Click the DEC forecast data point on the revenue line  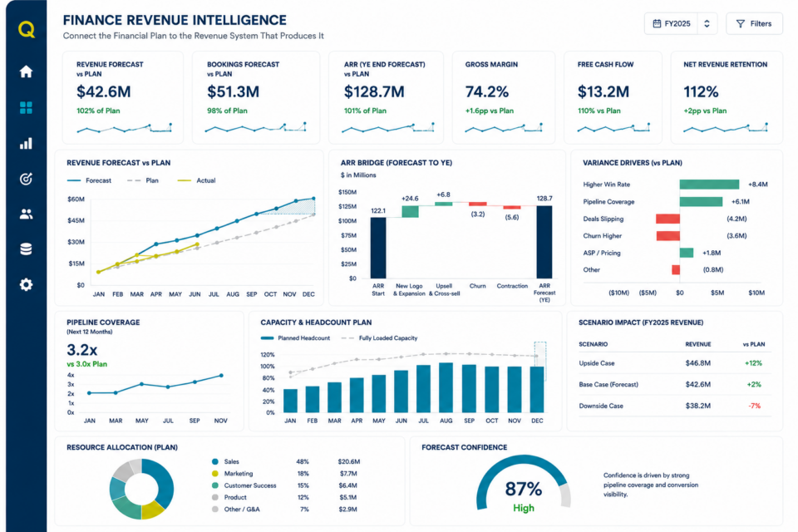(x=313, y=199)
